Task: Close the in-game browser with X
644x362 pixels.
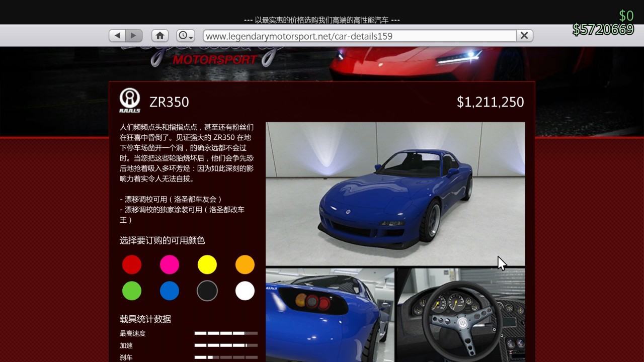Action: pos(524,36)
